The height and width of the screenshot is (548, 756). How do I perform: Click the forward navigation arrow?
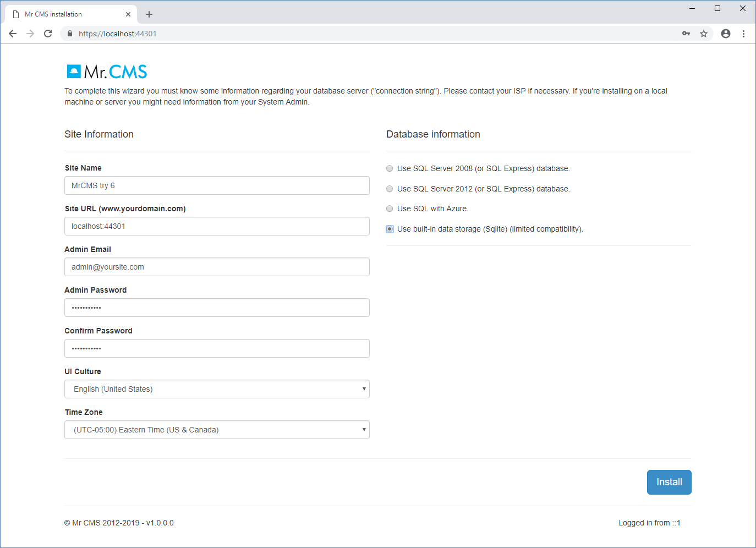(30, 34)
